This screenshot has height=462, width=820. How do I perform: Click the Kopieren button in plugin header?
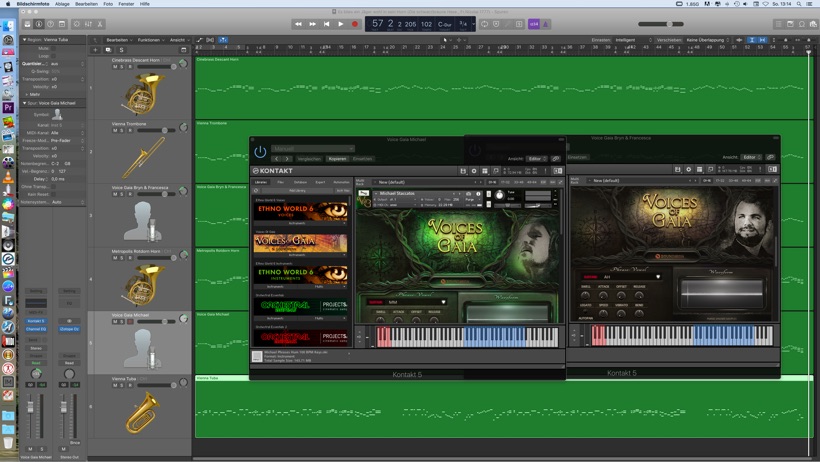pyautogui.click(x=337, y=159)
